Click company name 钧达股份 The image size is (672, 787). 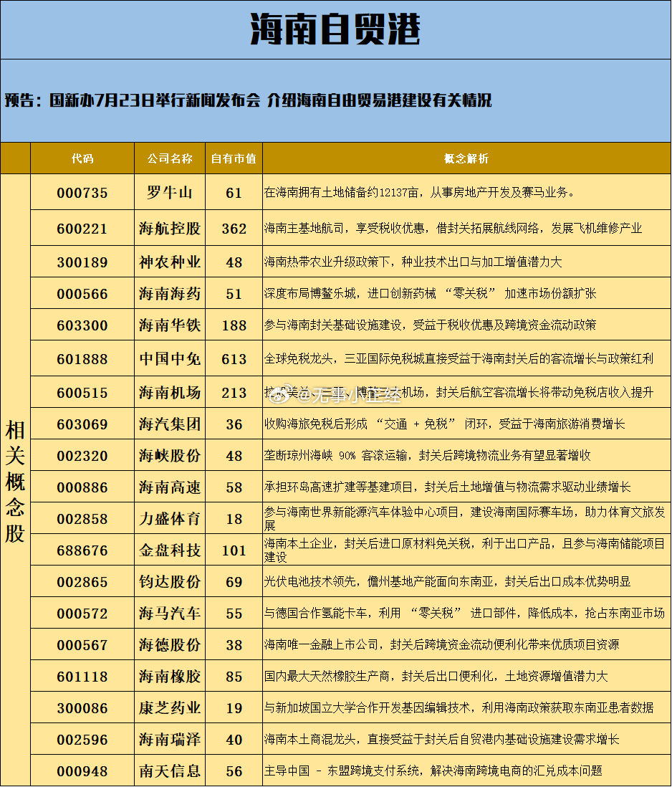170,582
